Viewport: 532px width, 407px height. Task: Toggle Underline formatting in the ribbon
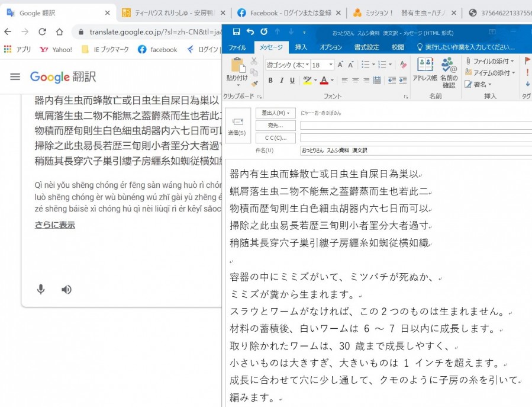(x=292, y=81)
